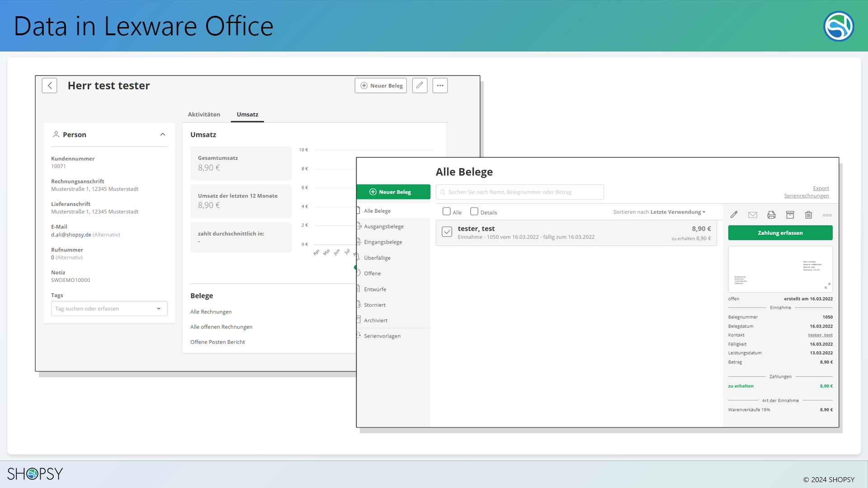
Task: Collapse the Person panel chevron
Action: pos(163,135)
